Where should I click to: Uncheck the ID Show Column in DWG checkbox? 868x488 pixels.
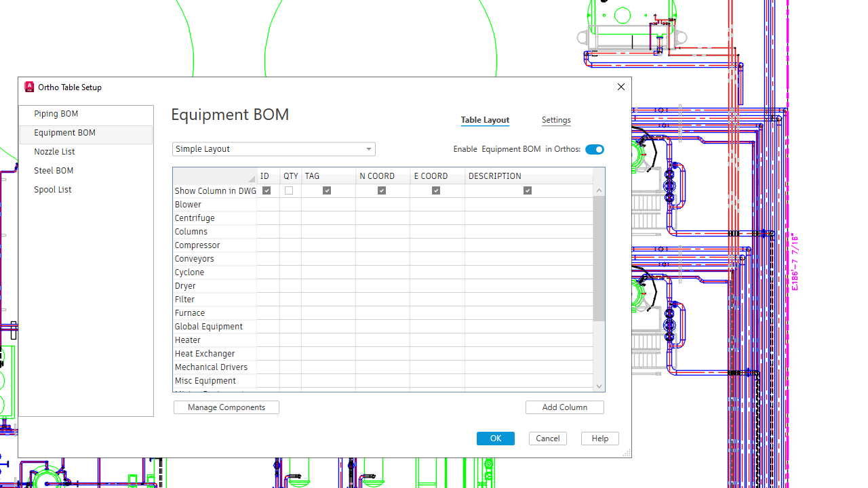pos(266,190)
